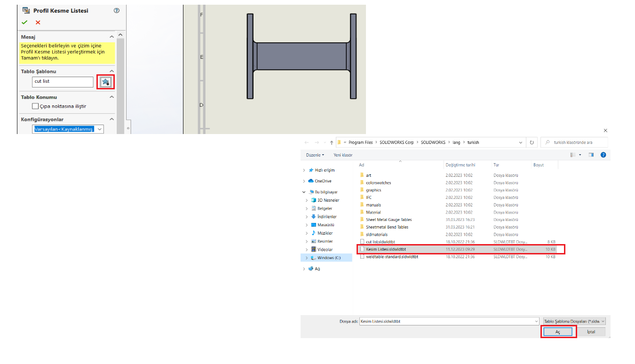Select lang in address path
The height and width of the screenshot is (364, 635).
(457, 142)
